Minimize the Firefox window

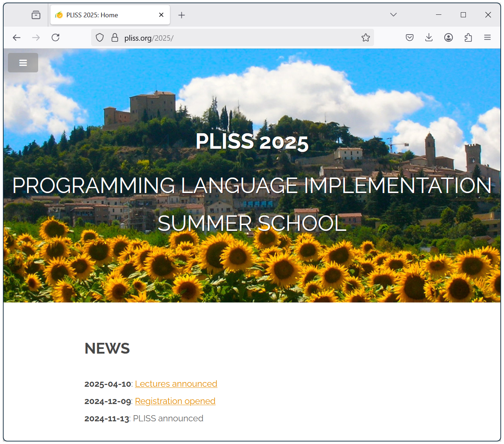pyautogui.click(x=438, y=15)
